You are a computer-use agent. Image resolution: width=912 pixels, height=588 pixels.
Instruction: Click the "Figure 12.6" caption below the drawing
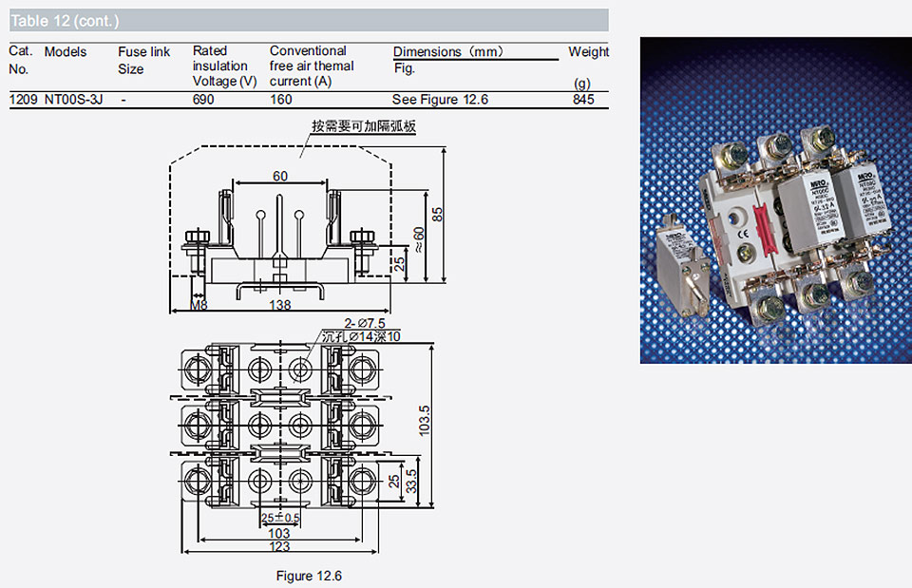tap(309, 576)
